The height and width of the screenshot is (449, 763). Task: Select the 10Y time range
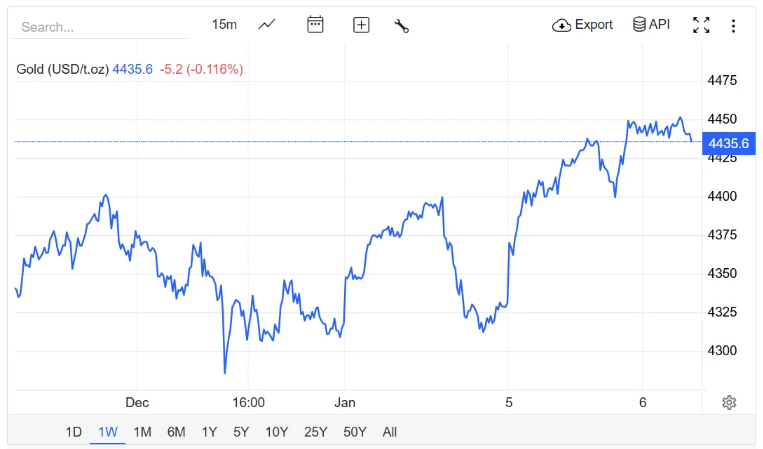coord(276,432)
